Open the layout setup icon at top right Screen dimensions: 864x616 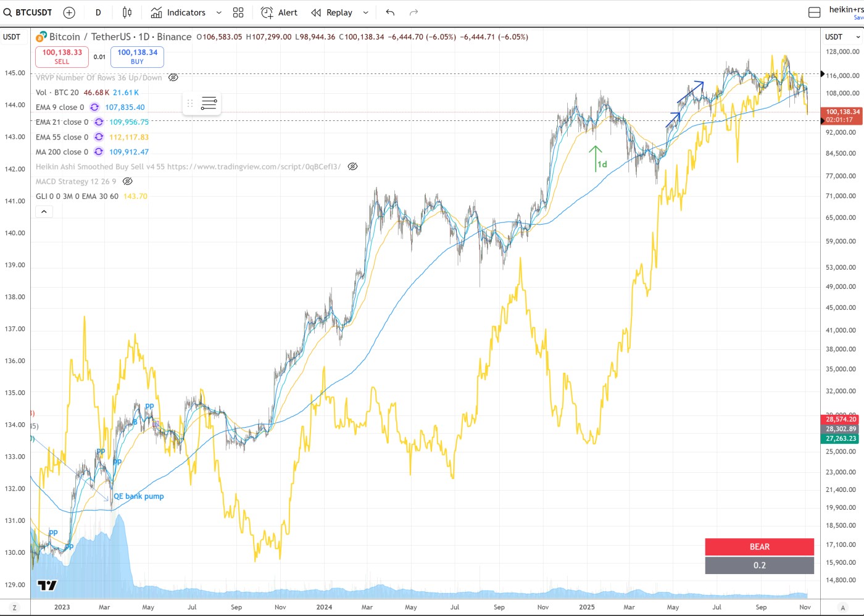pos(814,12)
